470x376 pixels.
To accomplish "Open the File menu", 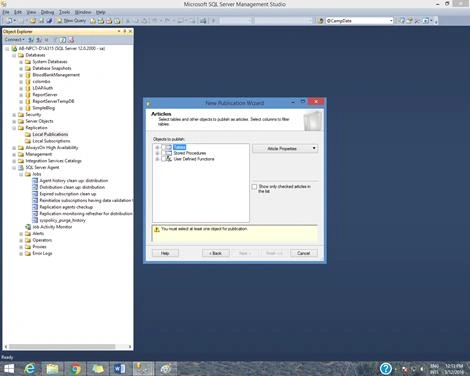I will point(6,12).
